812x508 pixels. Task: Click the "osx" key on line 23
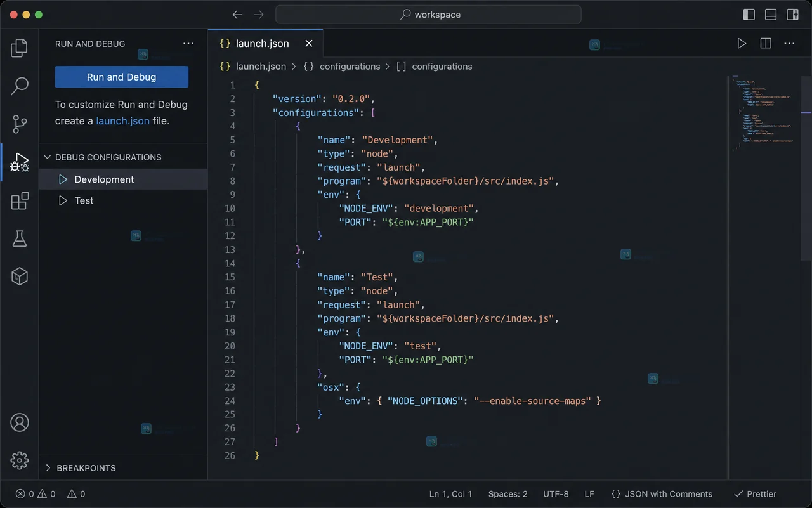pyautogui.click(x=329, y=387)
